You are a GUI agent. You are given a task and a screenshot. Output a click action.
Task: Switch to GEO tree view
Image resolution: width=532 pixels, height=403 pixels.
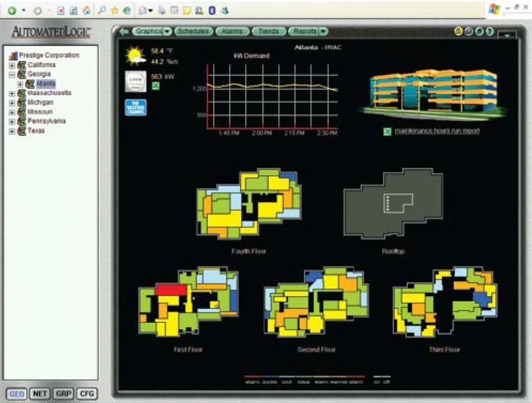16,394
